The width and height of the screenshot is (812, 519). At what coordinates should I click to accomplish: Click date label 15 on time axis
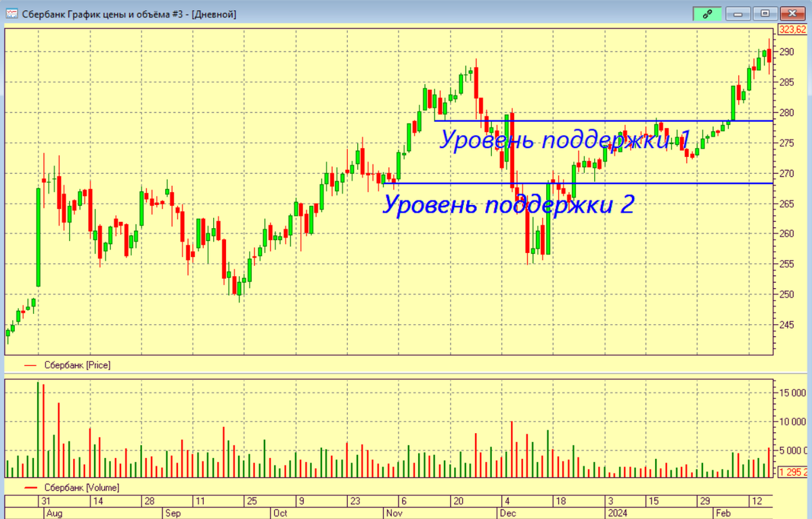[653, 501]
